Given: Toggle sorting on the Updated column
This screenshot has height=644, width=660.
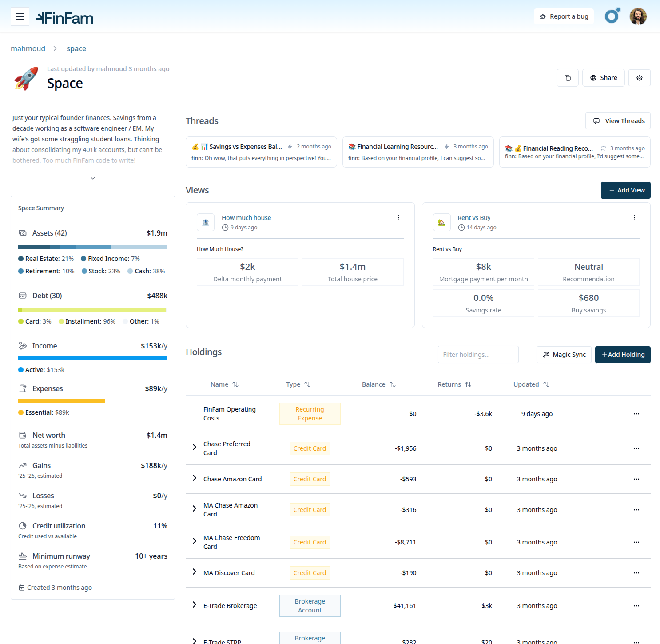Looking at the screenshot, I should click(x=531, y=384).
